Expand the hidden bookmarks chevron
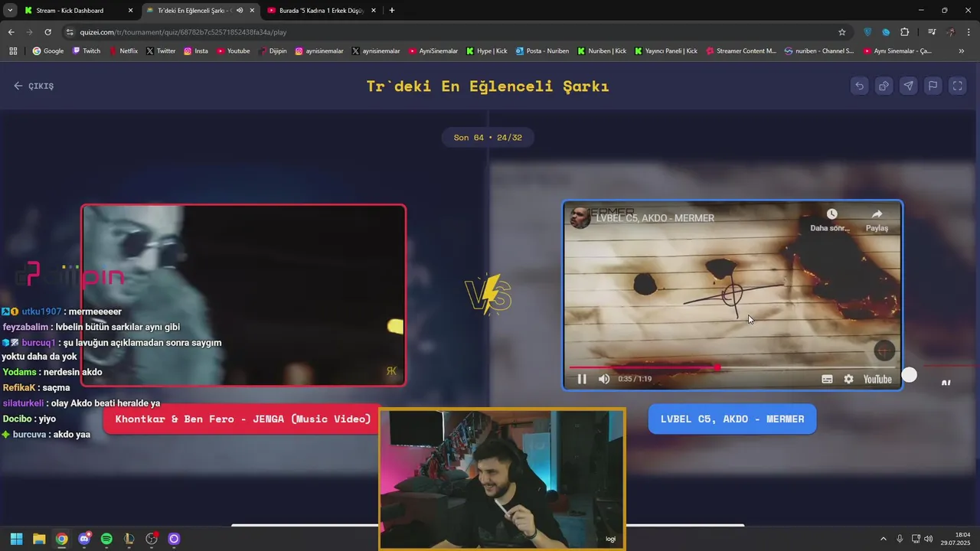 pyautogui.click(x=962, y=51)
